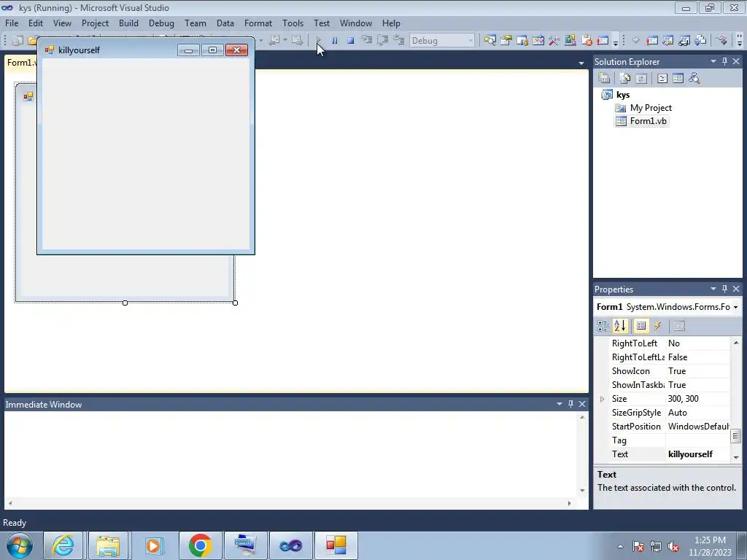
Task: Click the Continue debugging play icon
Action: [x=318, y=41]
